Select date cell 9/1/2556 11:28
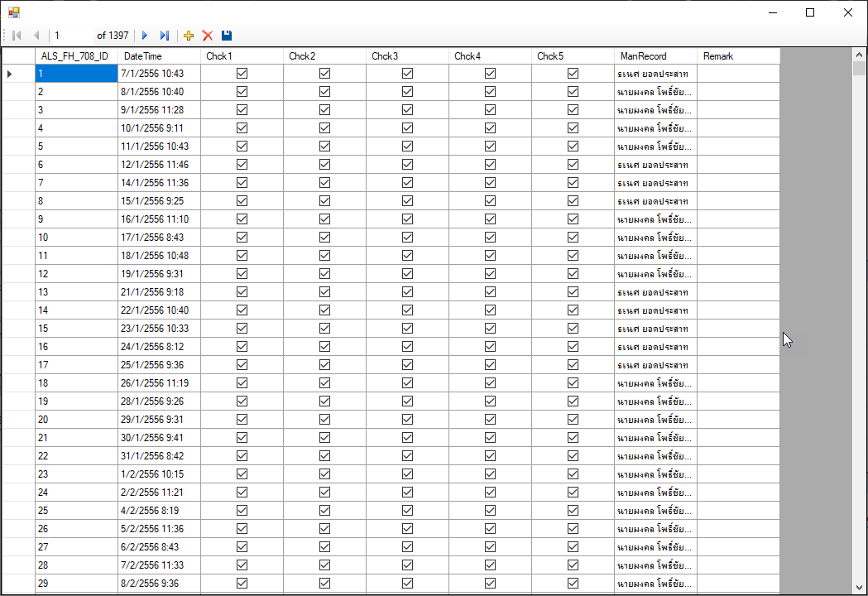 click(x=159, y=109)
